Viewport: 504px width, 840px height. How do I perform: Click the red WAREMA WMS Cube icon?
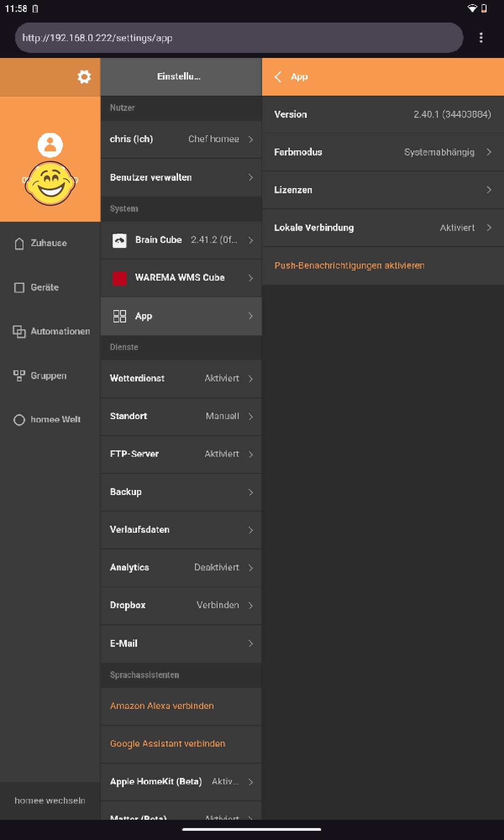(120, 278)
